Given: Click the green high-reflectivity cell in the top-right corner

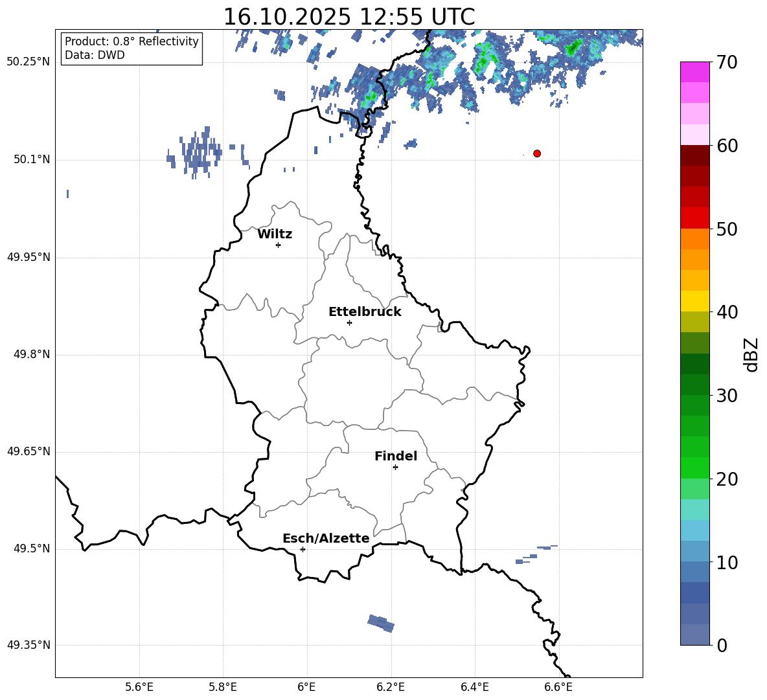Looking at the screenshot, I should point(573,47).
